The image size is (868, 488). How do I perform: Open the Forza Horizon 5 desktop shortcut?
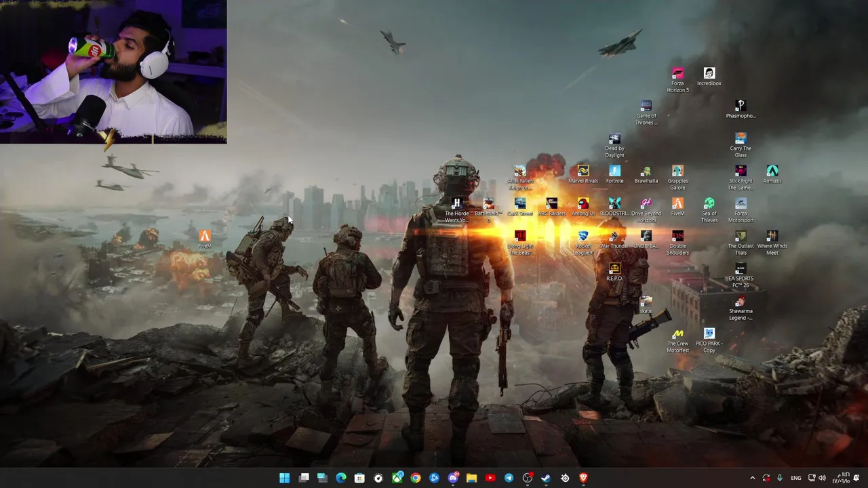(677, 79)
